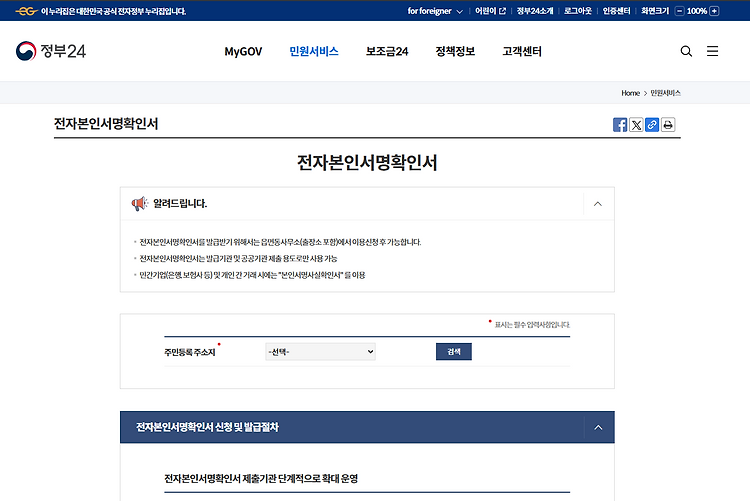The width and height of the screenshot is (750, 501).
Task: Click the 로그아웃 link
Action: [x=577, y=11]
